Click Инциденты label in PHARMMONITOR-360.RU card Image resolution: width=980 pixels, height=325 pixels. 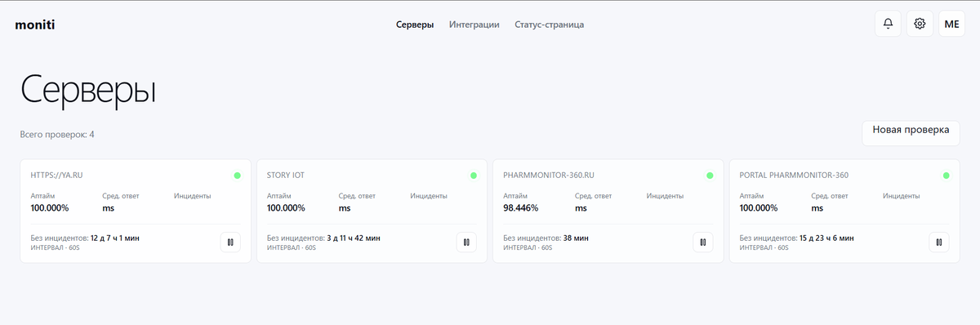pyautogui.click(x=666, y=196)
